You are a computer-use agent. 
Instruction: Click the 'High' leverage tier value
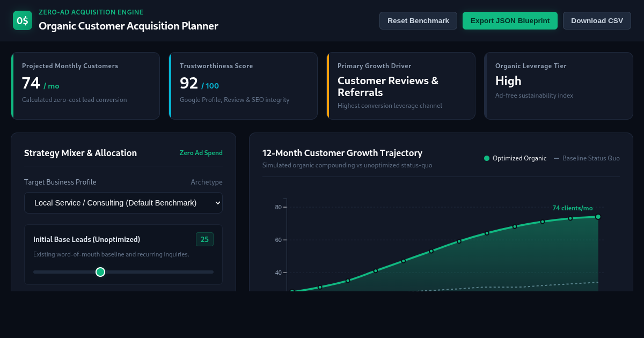pyautogui.click(x=508, y=80)
